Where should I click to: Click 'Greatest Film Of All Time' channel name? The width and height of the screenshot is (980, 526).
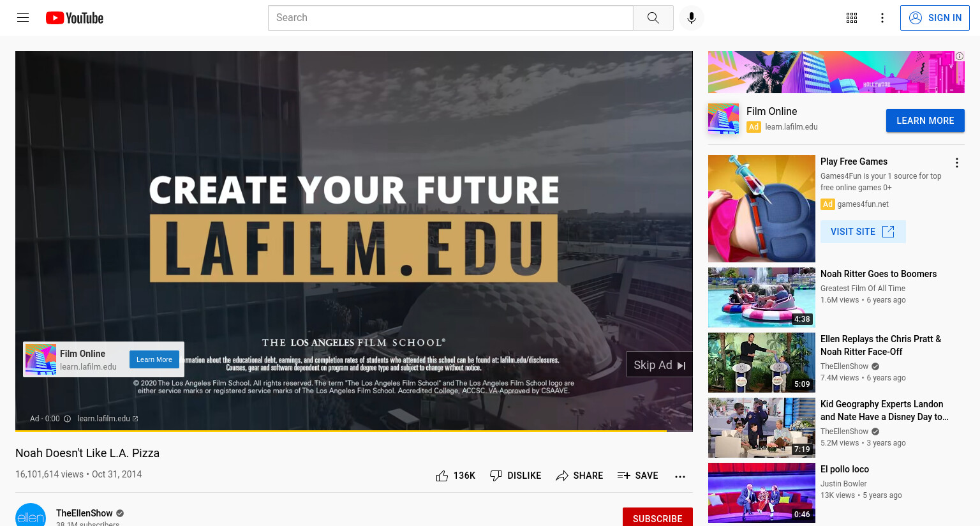click(x=863, y=289)
